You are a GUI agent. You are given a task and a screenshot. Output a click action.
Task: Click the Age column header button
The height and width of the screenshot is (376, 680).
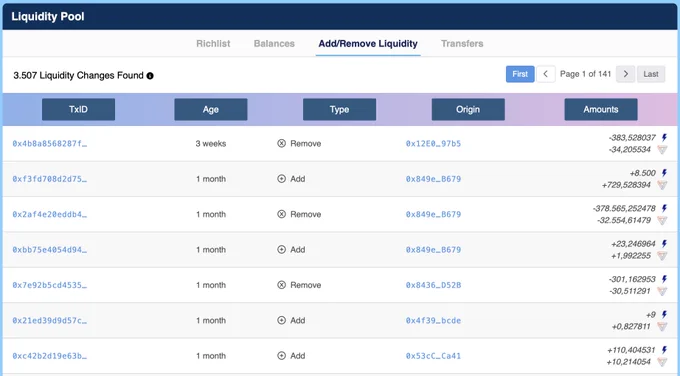pyautogui.click(x=211, y=109)
